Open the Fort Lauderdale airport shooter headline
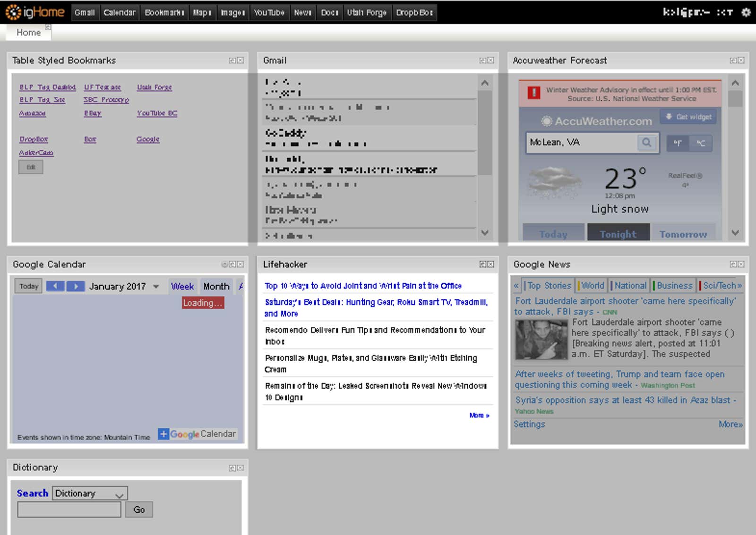The height and width of the screenshot is (535, 756). coord(625,306)
